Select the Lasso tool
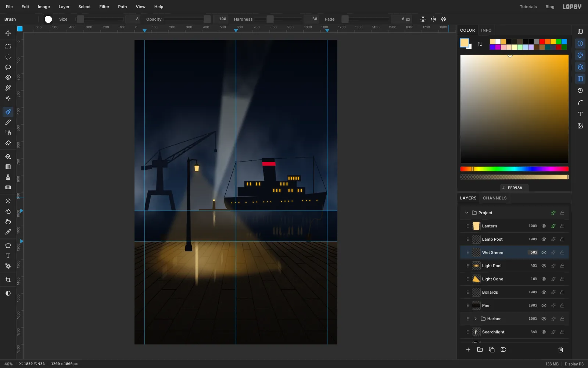This screenshot has height=368, width=588. coord(8,67)
